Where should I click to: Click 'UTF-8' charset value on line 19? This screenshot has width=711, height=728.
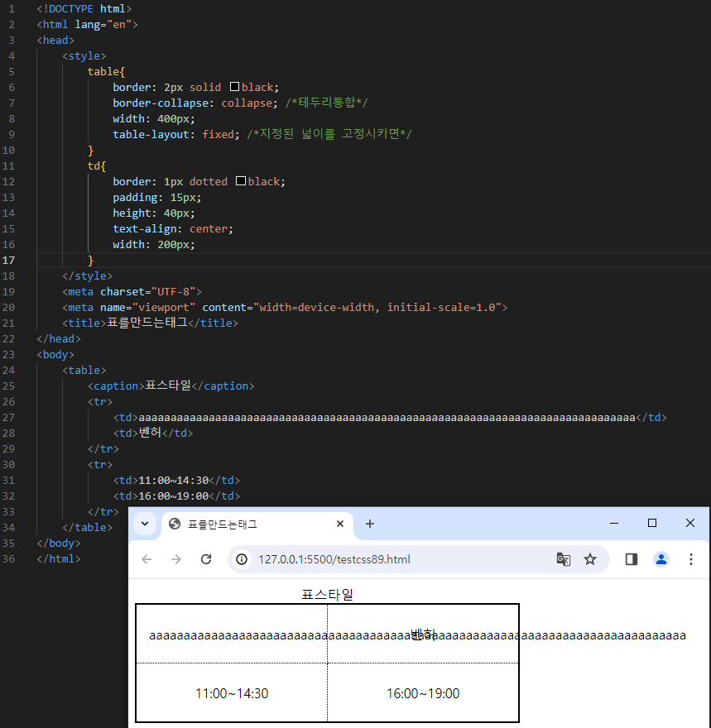point(173,291)
